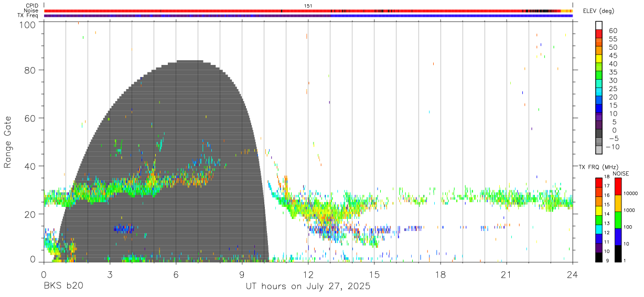Click the white cap above ELEV colorbar
Image resolution: width=644 pixels, height=297 pixels.
pos(599,25)
